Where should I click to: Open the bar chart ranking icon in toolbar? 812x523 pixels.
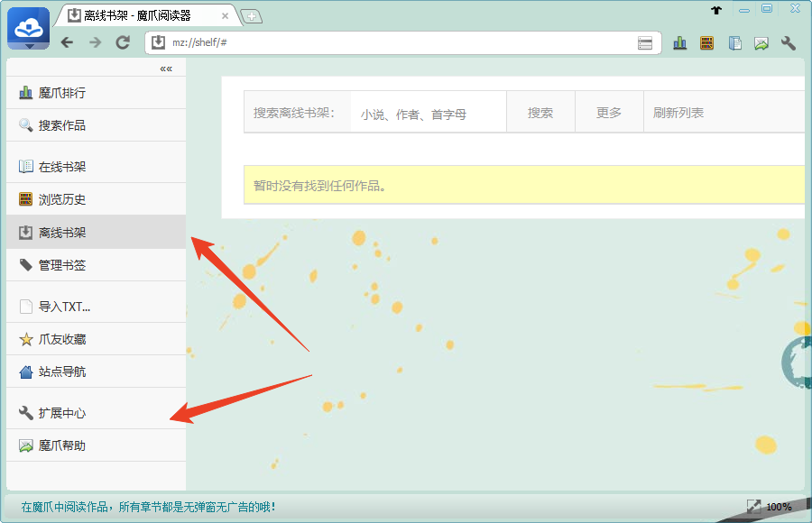click(x=680, y=42)
